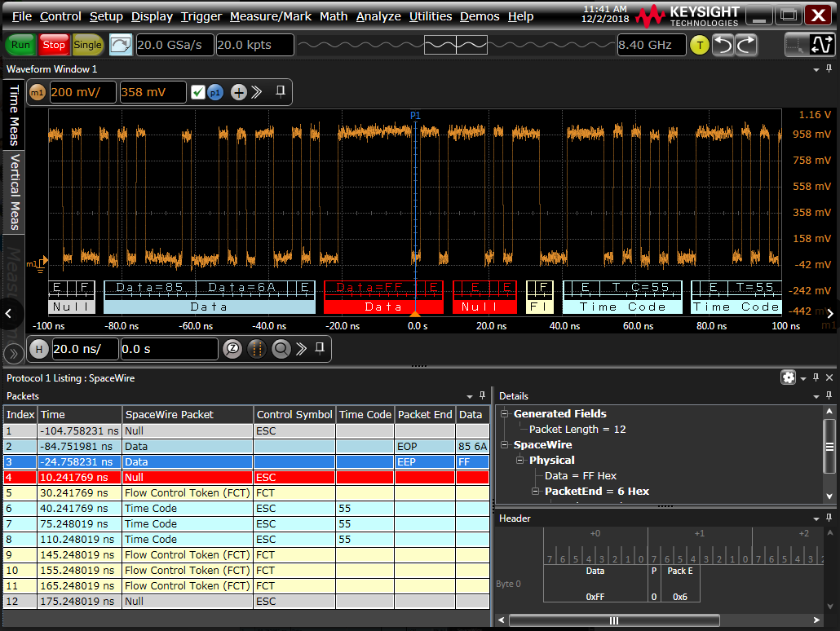This screenshot has height=631, width=840.
Task: Open protocol listing gear settings
Action: [788, 377]
